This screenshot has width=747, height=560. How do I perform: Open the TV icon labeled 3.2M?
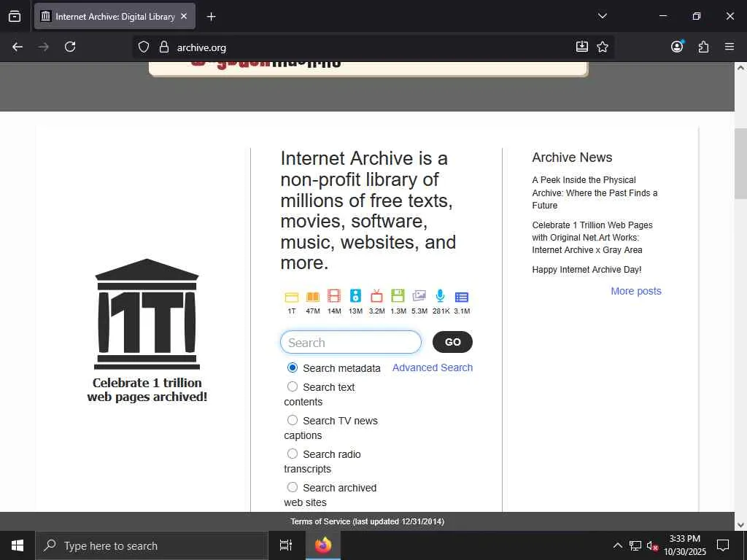[377, 296]
